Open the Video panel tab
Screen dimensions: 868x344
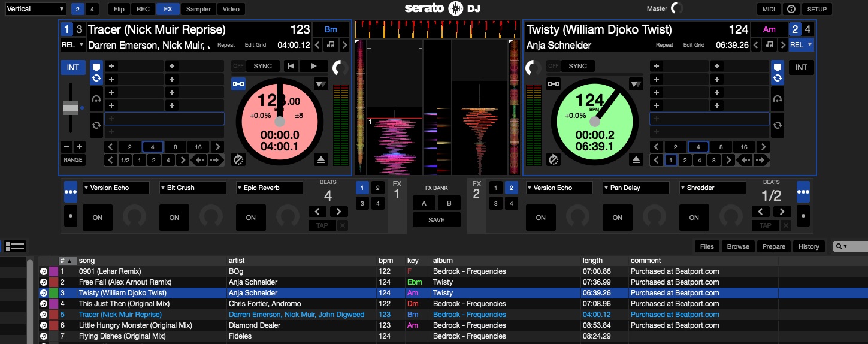[231, 9]
